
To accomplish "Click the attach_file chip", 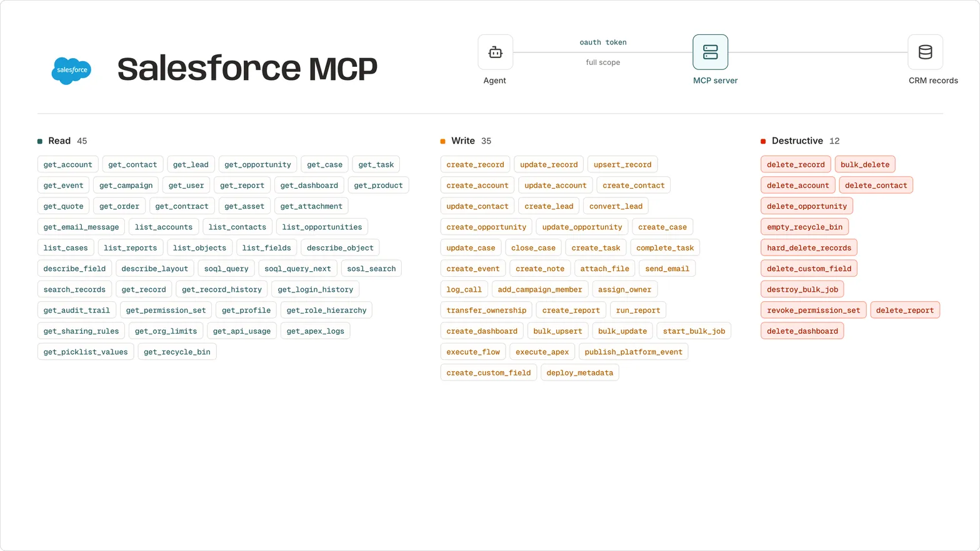I will (604, 269).
